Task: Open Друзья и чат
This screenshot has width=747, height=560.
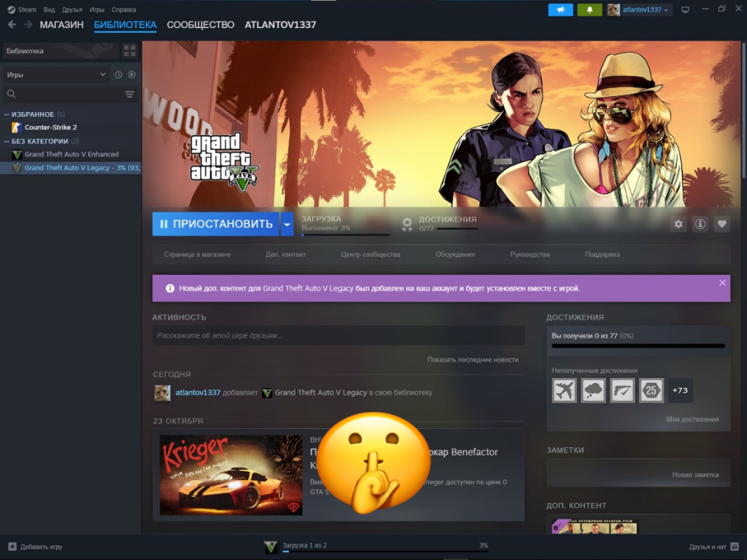Action: (x=708, y=547)
